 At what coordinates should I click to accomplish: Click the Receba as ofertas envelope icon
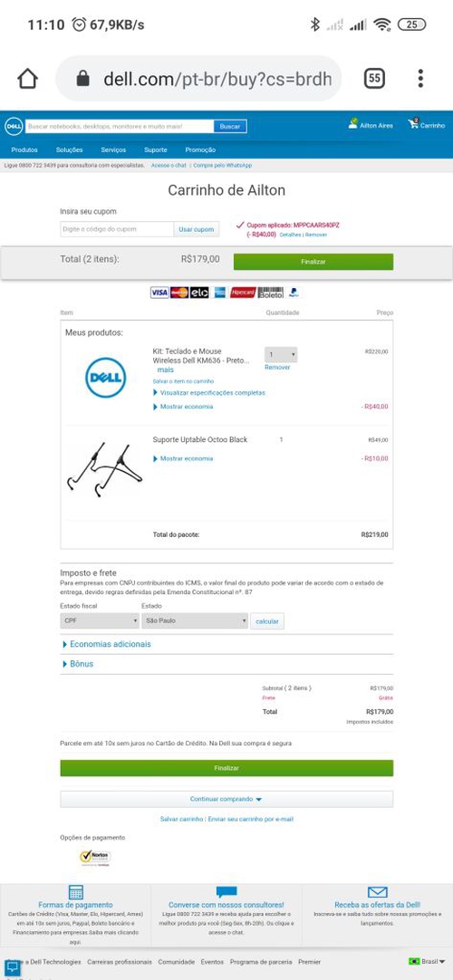[378, 892]
